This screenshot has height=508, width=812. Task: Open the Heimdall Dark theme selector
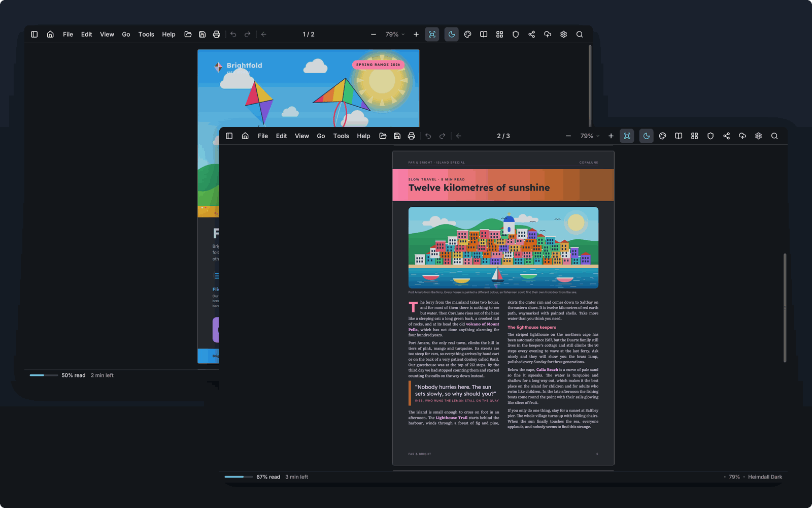click(765, 477)
